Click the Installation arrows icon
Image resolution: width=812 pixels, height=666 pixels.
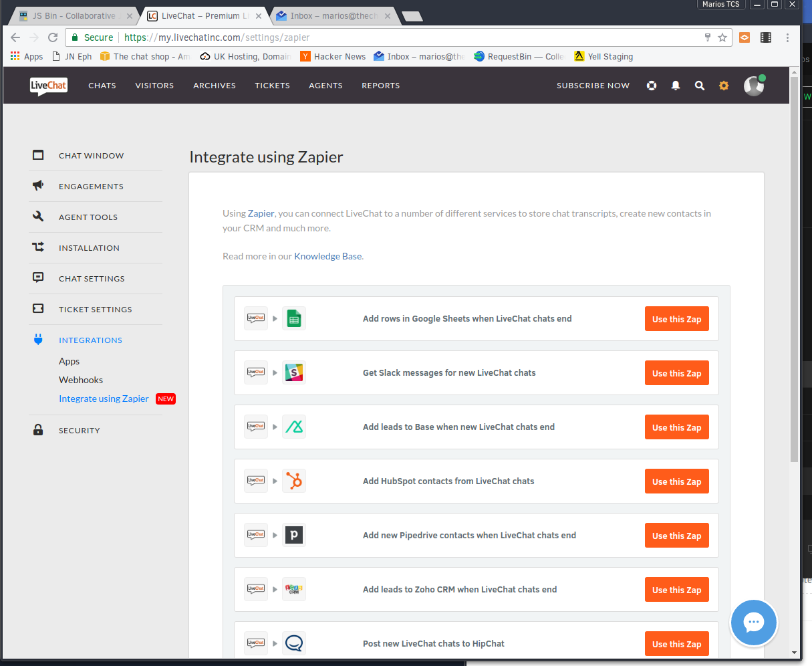click(38, 247)
